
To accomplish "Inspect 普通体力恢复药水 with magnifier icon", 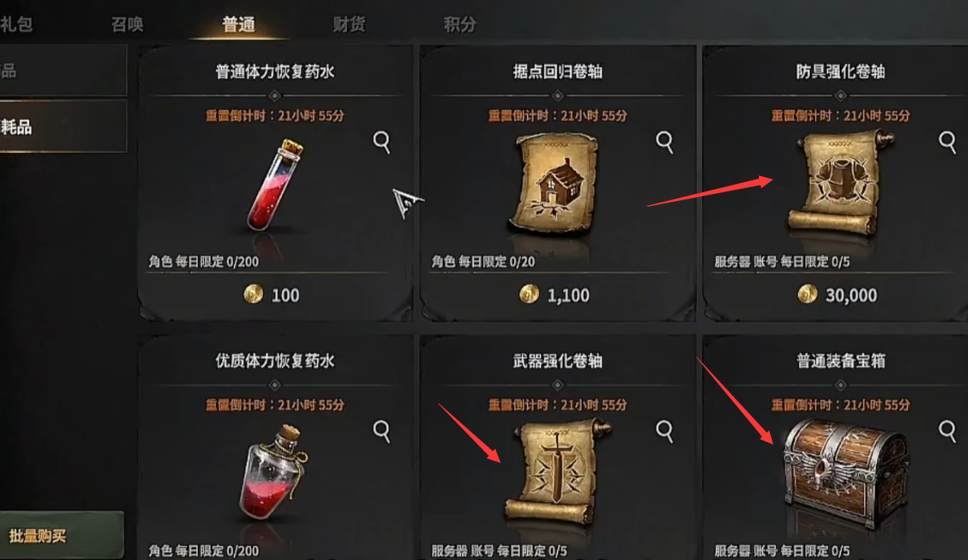I will 382,143.
